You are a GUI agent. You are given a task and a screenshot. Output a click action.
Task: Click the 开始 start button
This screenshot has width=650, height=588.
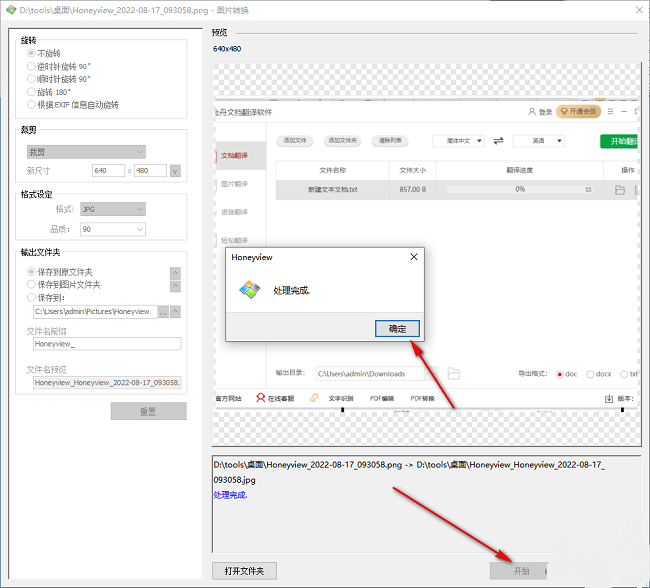518,571
